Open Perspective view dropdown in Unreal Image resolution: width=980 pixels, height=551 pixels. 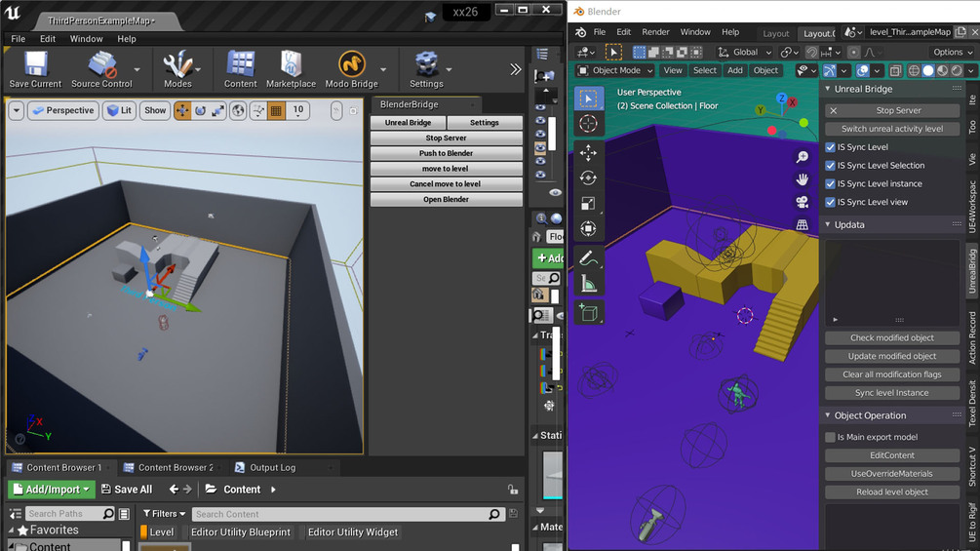pyautogui.click(x=63, y=110)
